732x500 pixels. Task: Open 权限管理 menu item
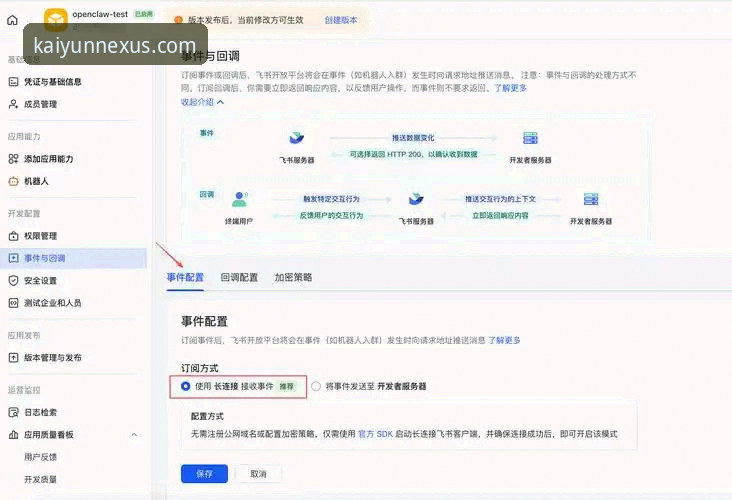click(x=41, y=236)
